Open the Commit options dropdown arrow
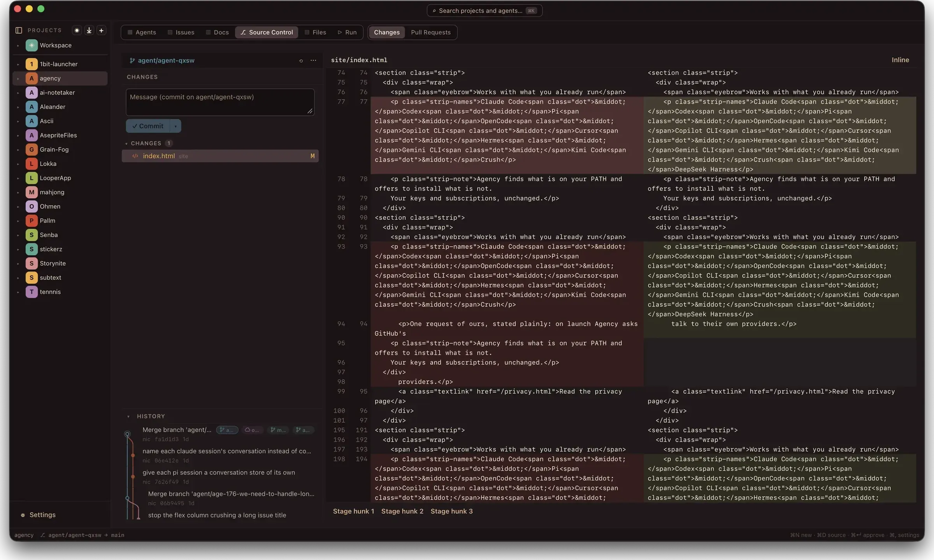Viewport: 934px width, 560px height. [x=176, y=126]
